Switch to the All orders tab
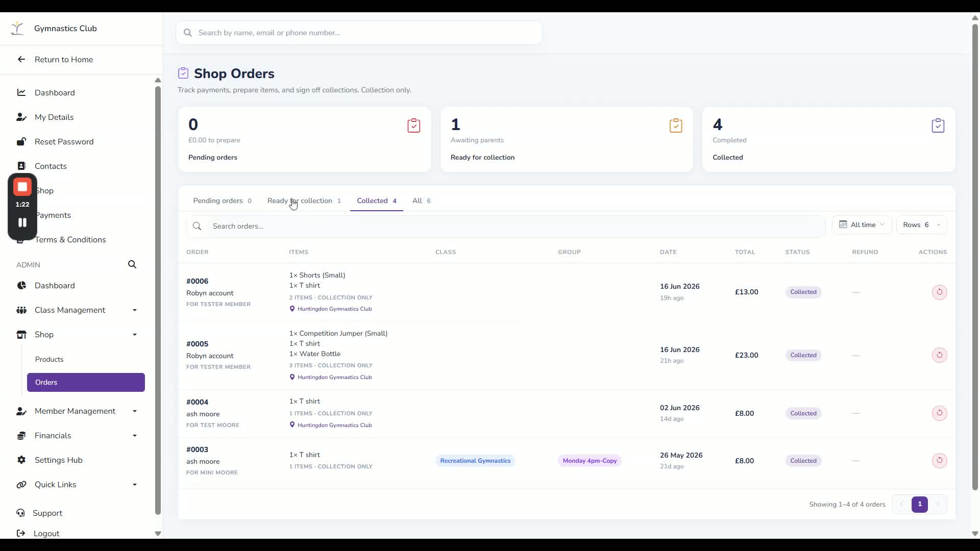Image resolution: width=980 pixels, height=551 pixels. [x=421, y=201]
